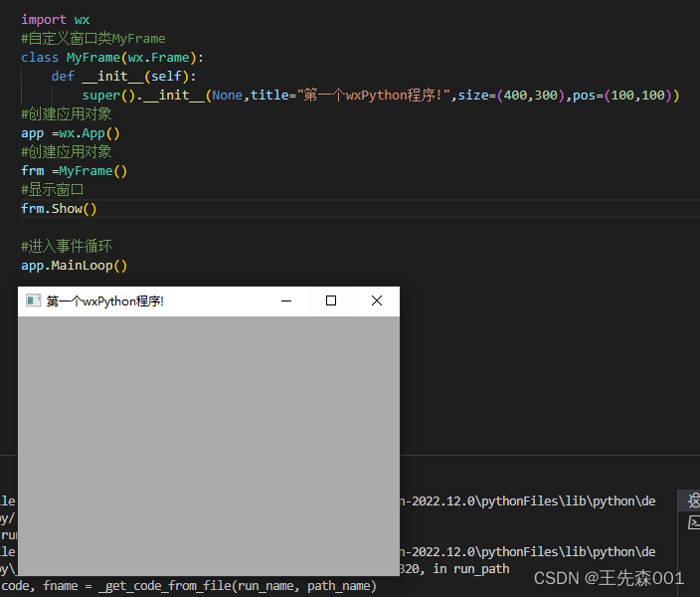Screen dimensions: 700x597
Task: Click the code line 'import wx'
Action: pos(56,20)
